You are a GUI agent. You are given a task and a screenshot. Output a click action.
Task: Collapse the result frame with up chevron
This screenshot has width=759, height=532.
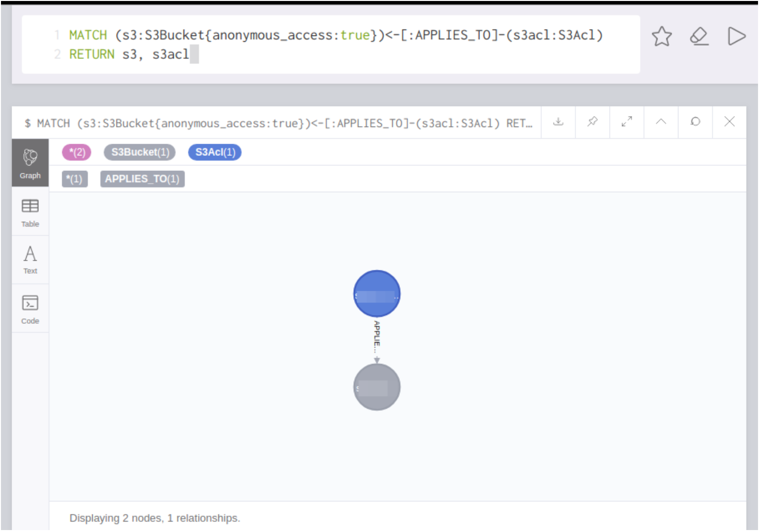pyautogui.click(x=660, y=122)
